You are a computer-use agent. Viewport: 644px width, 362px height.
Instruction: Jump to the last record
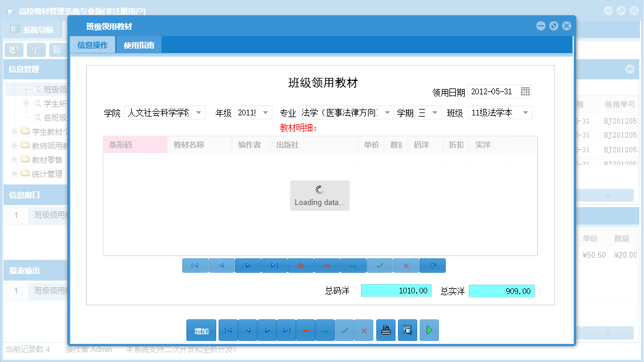pos(286,330)
